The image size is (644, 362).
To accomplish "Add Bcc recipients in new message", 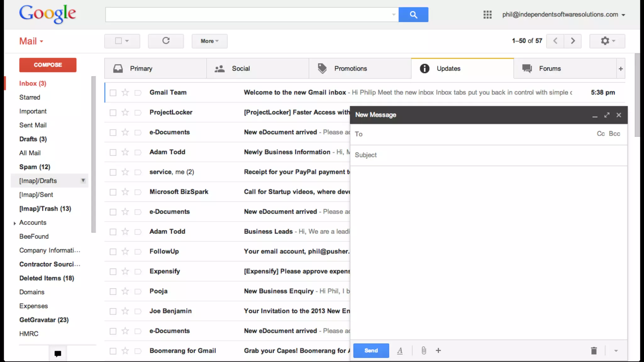I will pos(614,134).
